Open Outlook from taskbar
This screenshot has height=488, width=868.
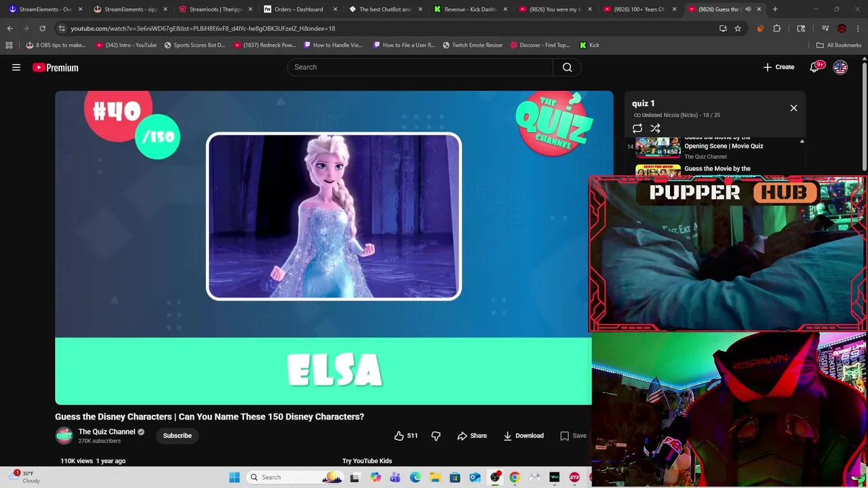click(x=475, y=477)
